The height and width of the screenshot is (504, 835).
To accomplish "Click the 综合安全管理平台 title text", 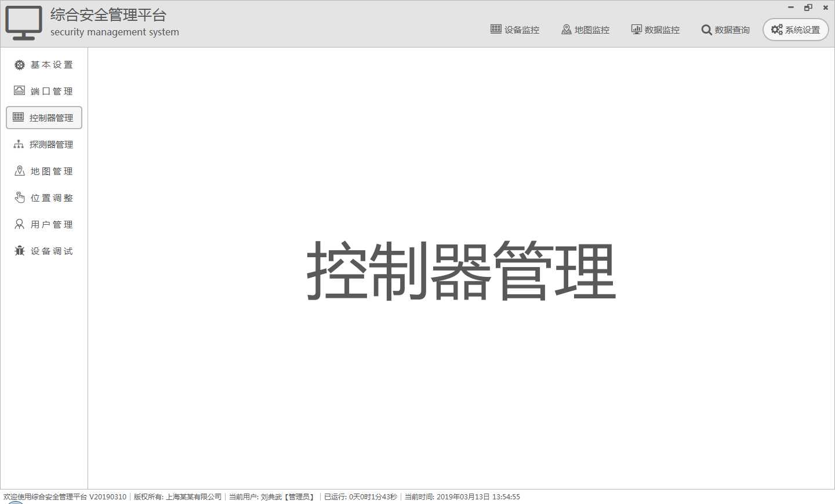I will click(108, 14).
